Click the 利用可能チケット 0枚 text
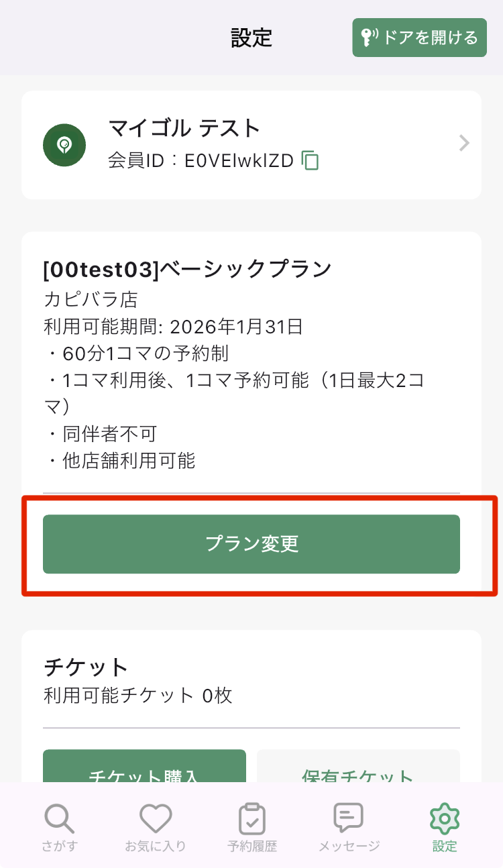The width and height of the screenshot is (503, 868). [138, 696]
